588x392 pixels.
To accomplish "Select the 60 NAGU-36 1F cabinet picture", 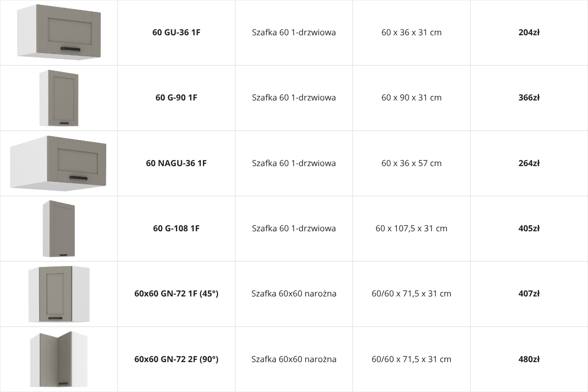I will [59, 163].
